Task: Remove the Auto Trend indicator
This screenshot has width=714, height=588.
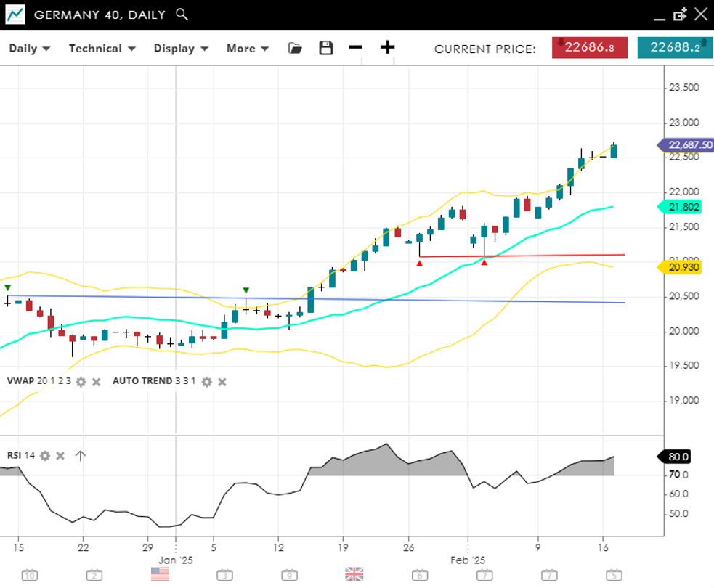Action: (222, 382)
